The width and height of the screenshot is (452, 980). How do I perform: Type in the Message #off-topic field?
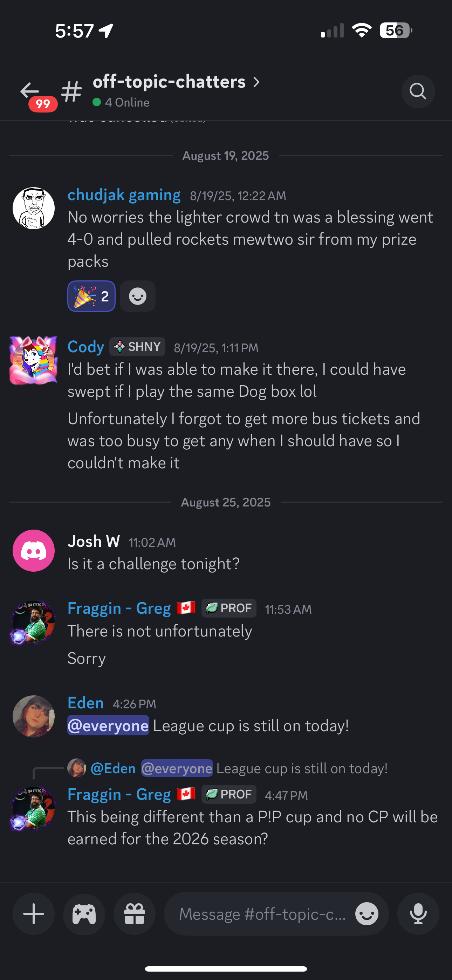click(262, 914)
